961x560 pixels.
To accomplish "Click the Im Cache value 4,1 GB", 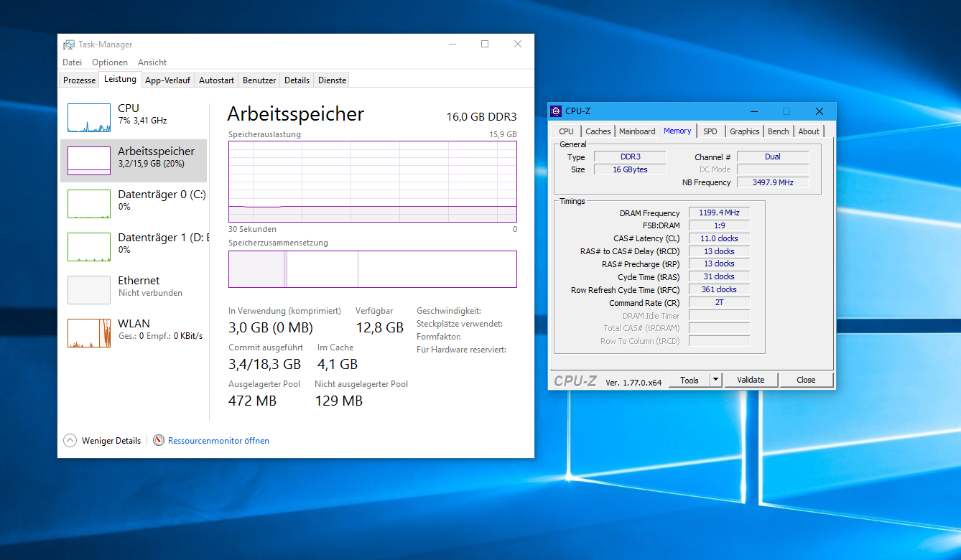I will 337,364.
